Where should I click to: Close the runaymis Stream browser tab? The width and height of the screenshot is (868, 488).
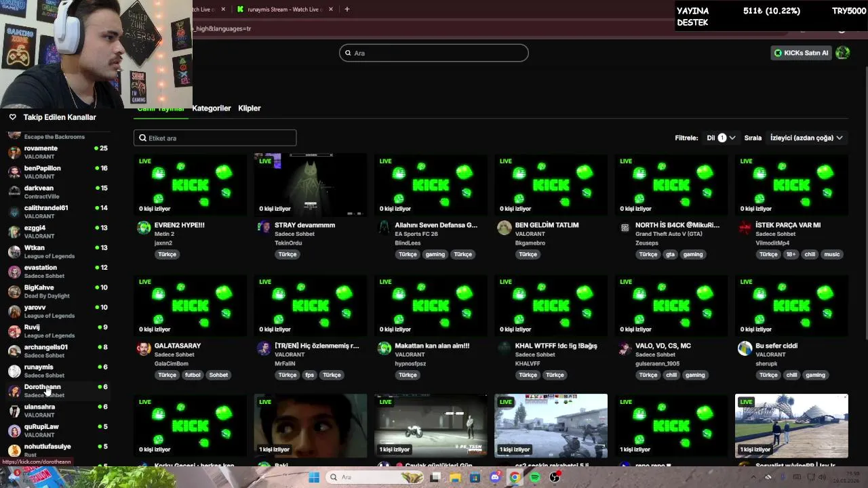pyautogui.click(x=331, y=9)
